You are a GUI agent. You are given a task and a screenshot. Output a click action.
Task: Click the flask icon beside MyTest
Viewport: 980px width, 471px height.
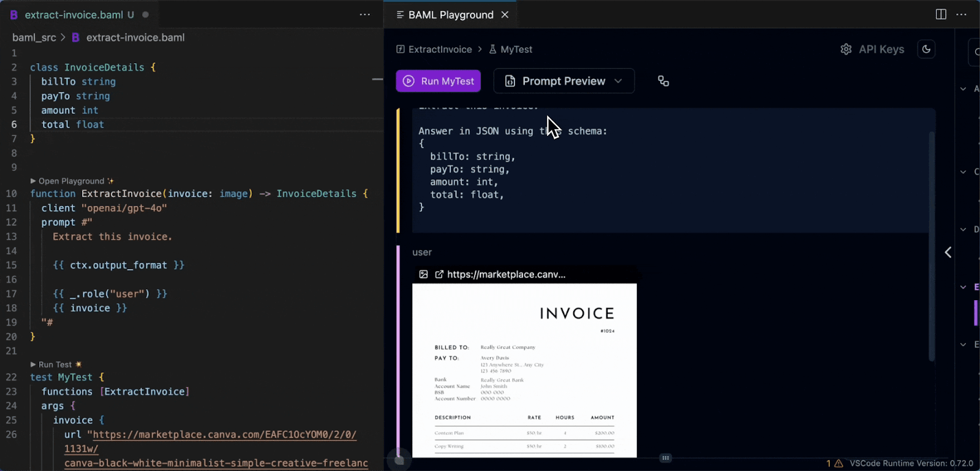492,49
